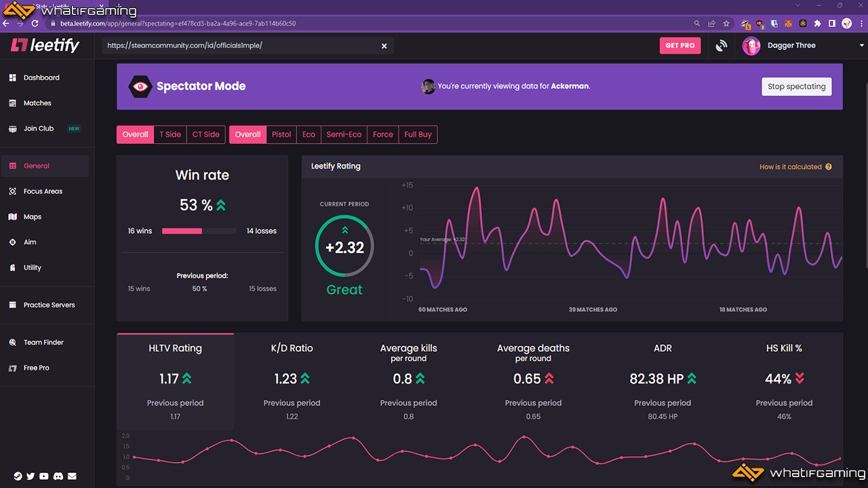Click the Chrome profile avatar

[847, 23]
